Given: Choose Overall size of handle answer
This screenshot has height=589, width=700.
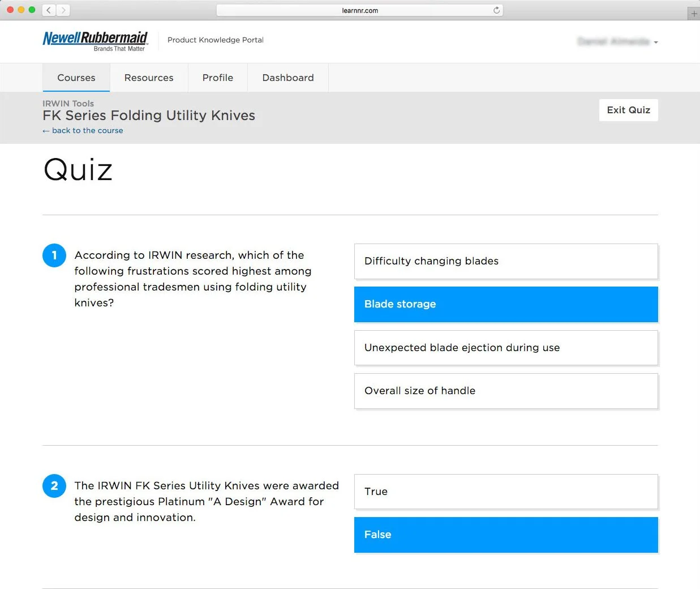Looking at the screenshot, I should click(506, 391).
